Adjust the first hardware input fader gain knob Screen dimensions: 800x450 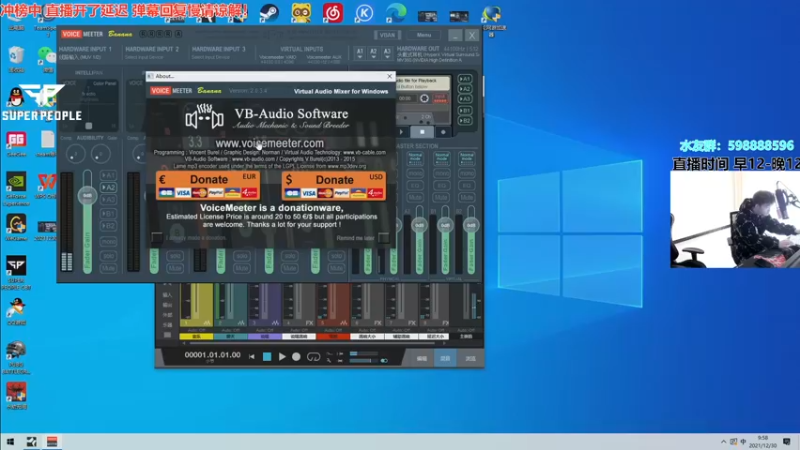click(87, 195)
